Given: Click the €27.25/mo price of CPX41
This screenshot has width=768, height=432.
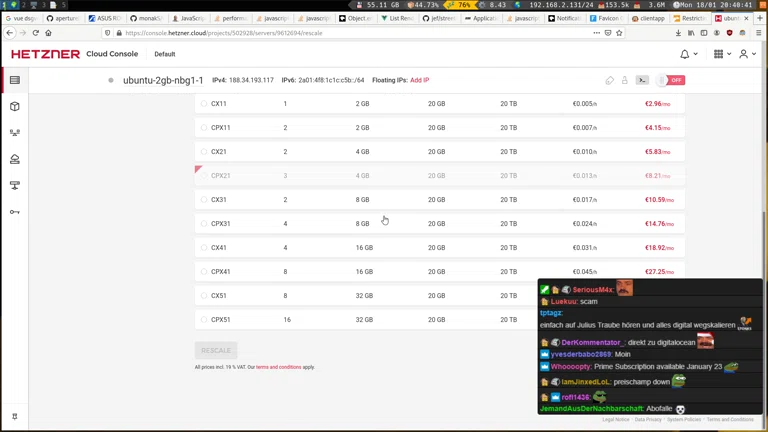Looking at the screenshot, I should click(659, 271).
